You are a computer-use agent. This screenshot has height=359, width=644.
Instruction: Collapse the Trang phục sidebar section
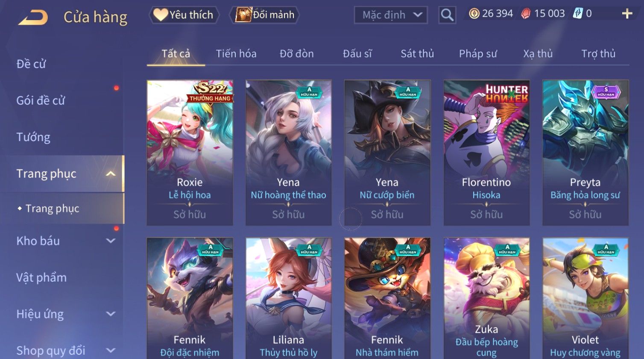click(111, 174)
